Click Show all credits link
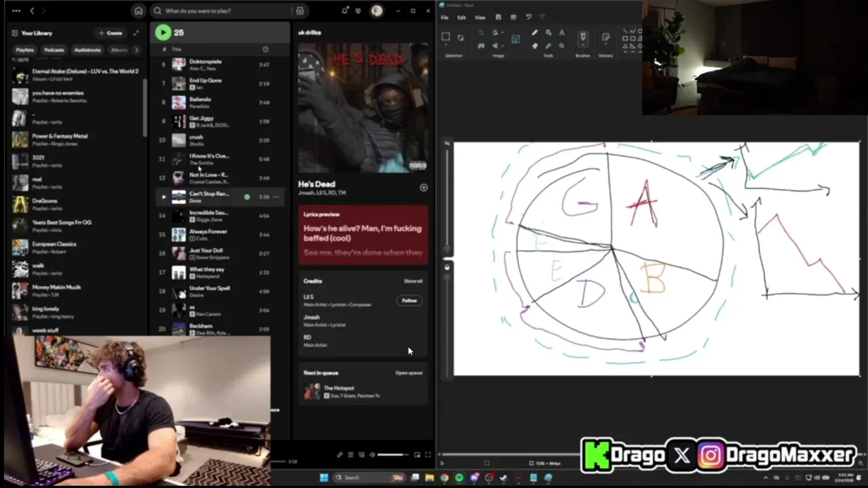This screenshot has width=868, height=488. (413, 281)
